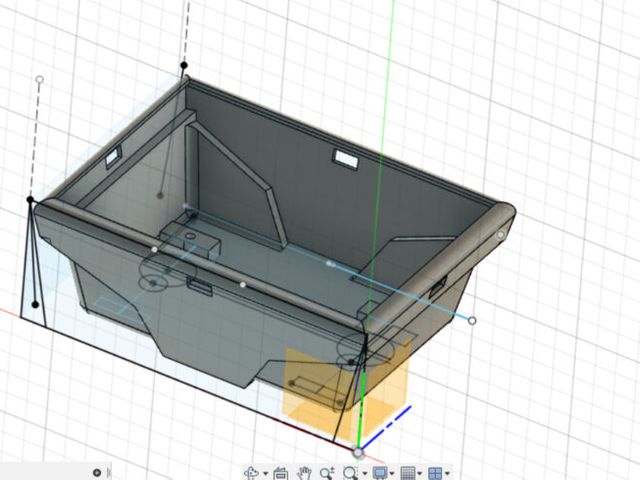The width and height of the screenshot is (640, 480).
Task: Click the Grid and Snaps icon
Action: [x=407, y=472]
